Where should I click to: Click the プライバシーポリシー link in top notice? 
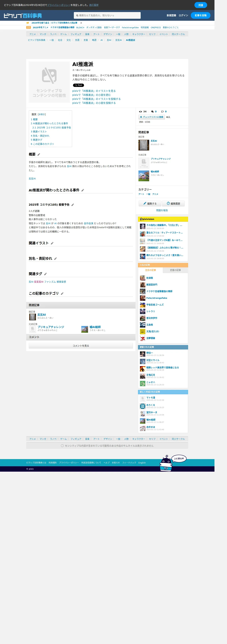(x=59, y=5)
